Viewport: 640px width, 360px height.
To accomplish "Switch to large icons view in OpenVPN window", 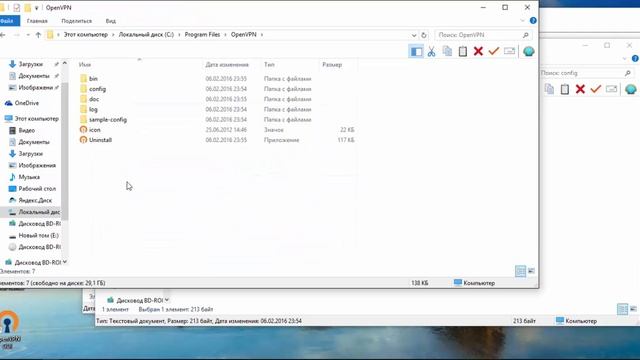I will tap(531, 271).
